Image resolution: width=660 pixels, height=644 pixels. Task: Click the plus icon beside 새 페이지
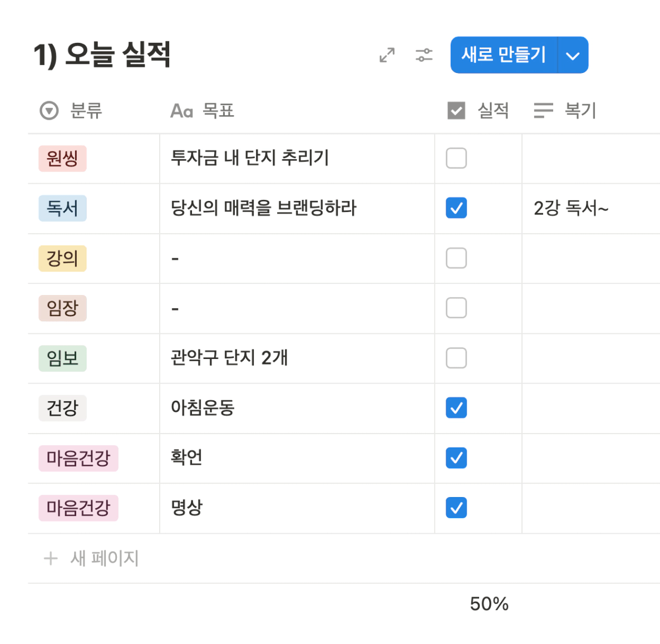coord(51,558)
